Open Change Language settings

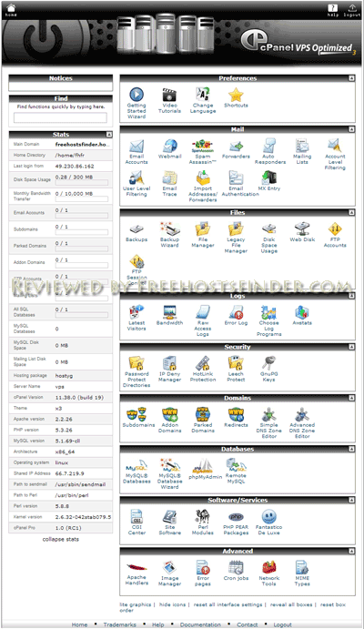[x=203, y=100]
